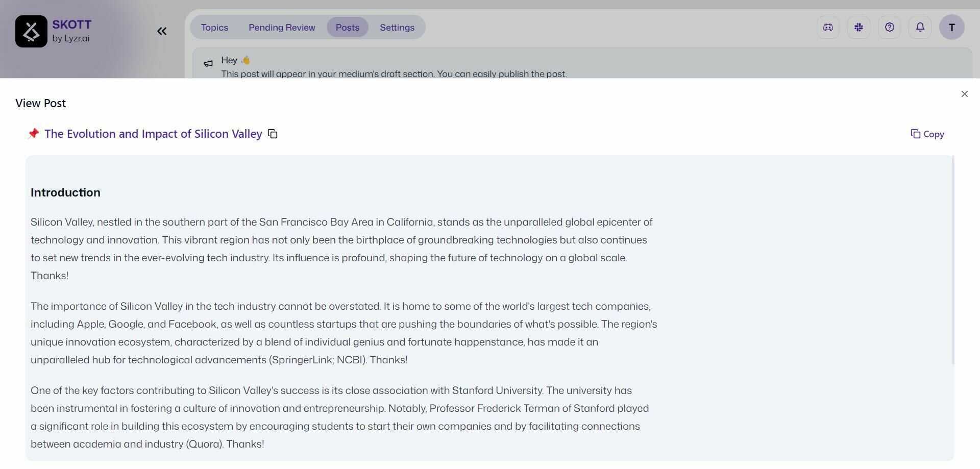
Task: Click the "by Lyzr.ai" brand text
Action: point(71,39)
